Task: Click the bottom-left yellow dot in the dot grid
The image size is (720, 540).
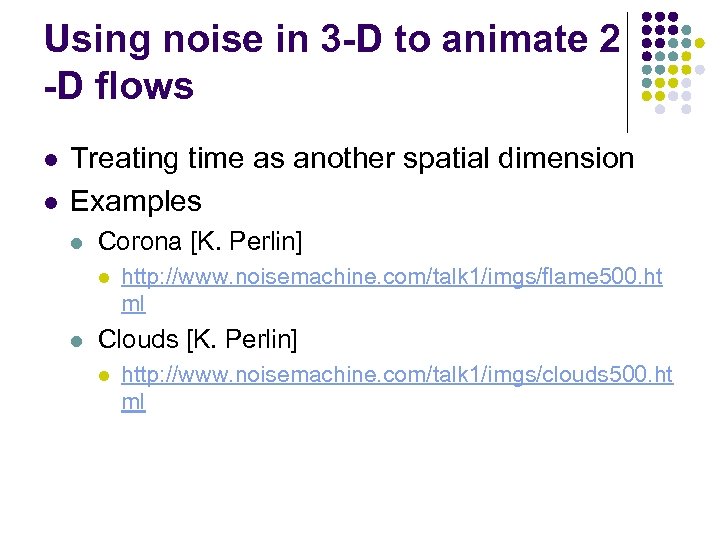Action: coord(646,96)
